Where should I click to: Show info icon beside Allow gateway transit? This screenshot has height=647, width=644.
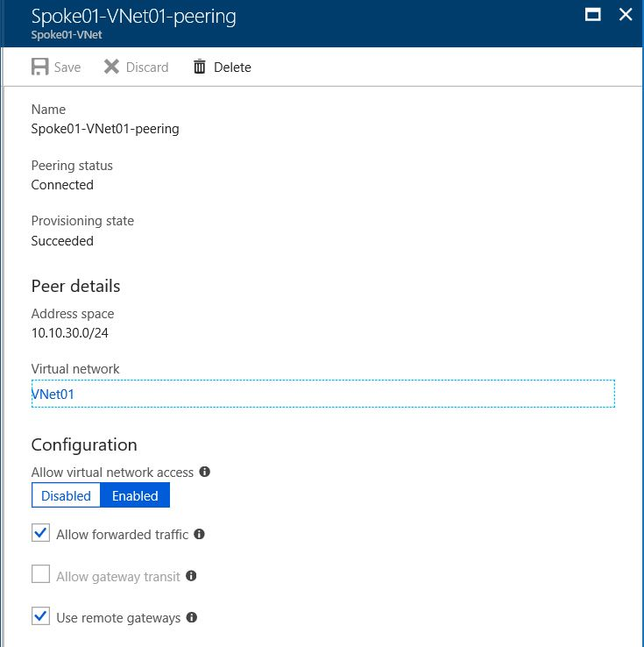[191, 576]
